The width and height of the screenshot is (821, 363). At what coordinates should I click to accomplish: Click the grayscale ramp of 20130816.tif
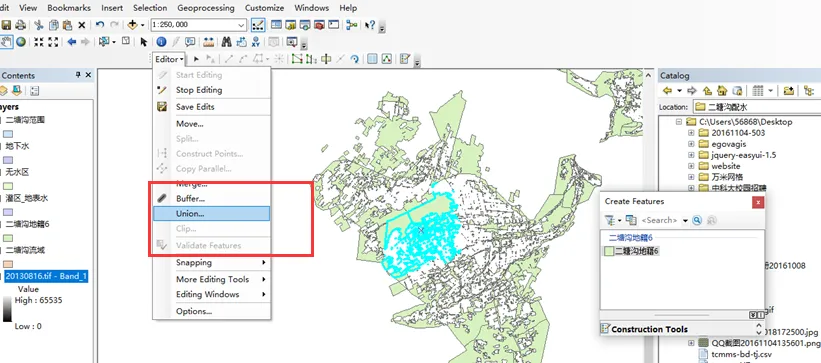pyautogui.click(x=7, y=310)
